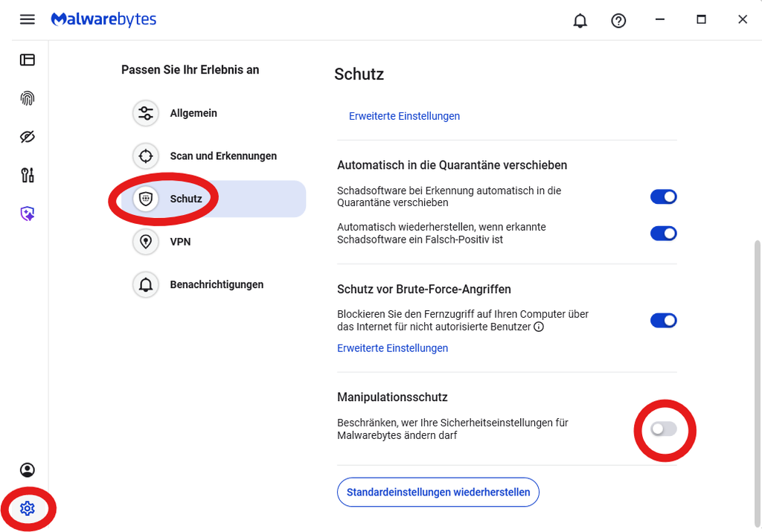The width and height of the screenshot is (762, 532).
Task: Click the 'Schutz vor Brute-Force-Angriffen' heading
Action: (423, 289)
